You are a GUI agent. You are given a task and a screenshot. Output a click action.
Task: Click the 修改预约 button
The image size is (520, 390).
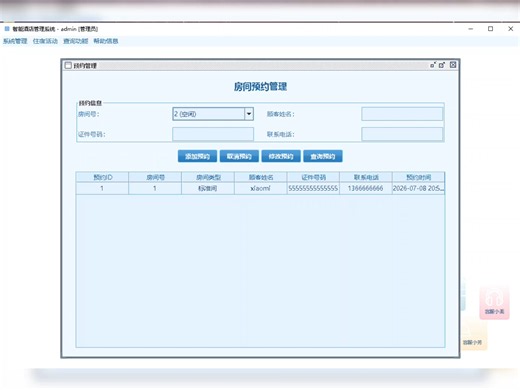coord(281,156)
